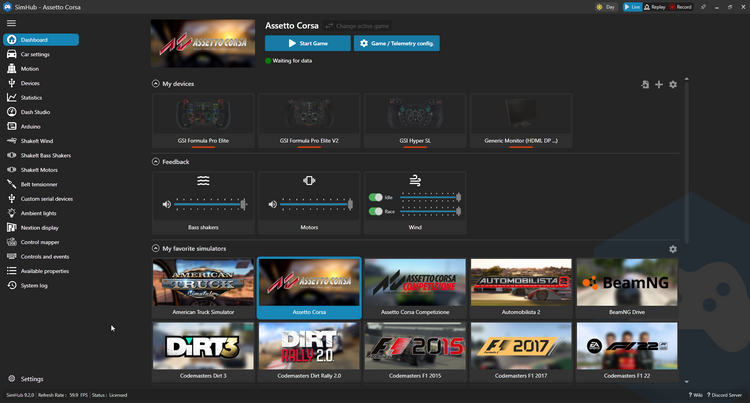
Task: Adjust the Bass shakers volume slider
Action: click(210, 204)
